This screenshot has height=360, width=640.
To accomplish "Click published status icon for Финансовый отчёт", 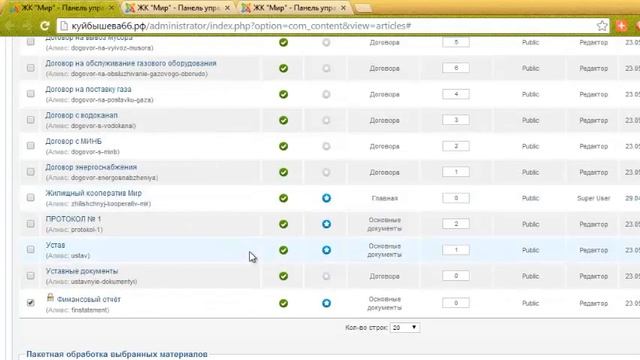I will click(x=283, y=303).
